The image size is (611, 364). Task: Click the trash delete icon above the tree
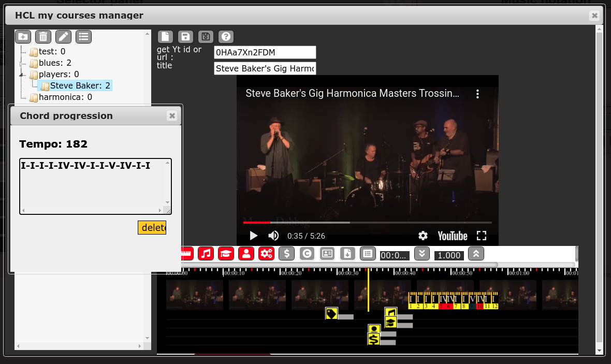click(x=43, y=37)
